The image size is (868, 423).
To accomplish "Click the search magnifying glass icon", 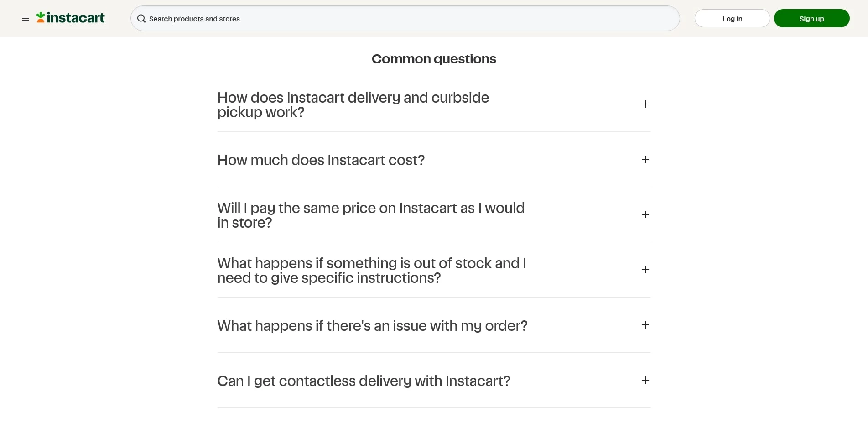I will [x=141, y=19].
